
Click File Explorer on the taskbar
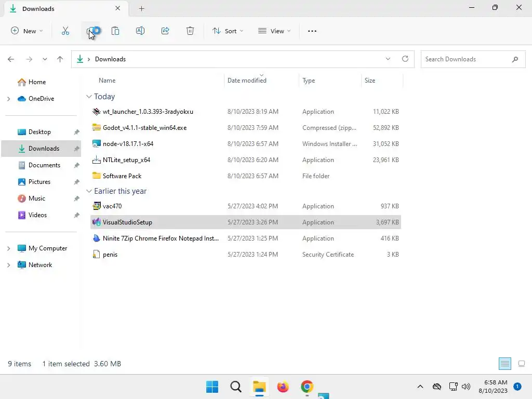point(259,387)
